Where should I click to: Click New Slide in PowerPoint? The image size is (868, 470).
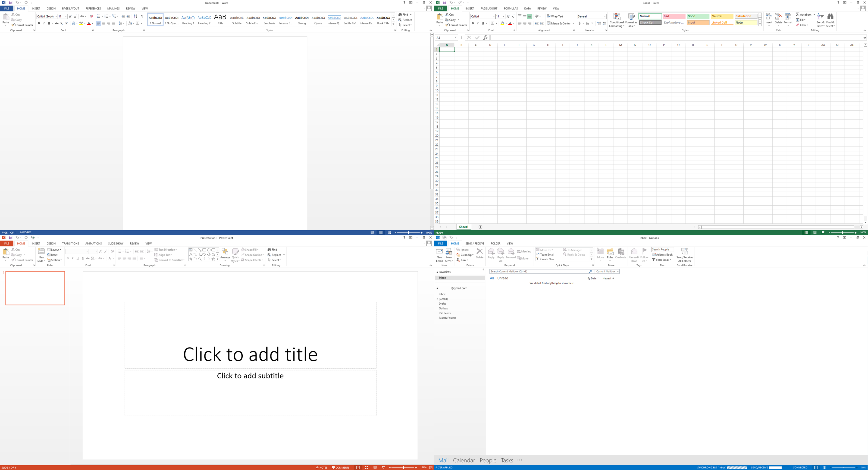pyautogui.click(x=41, y=255)
